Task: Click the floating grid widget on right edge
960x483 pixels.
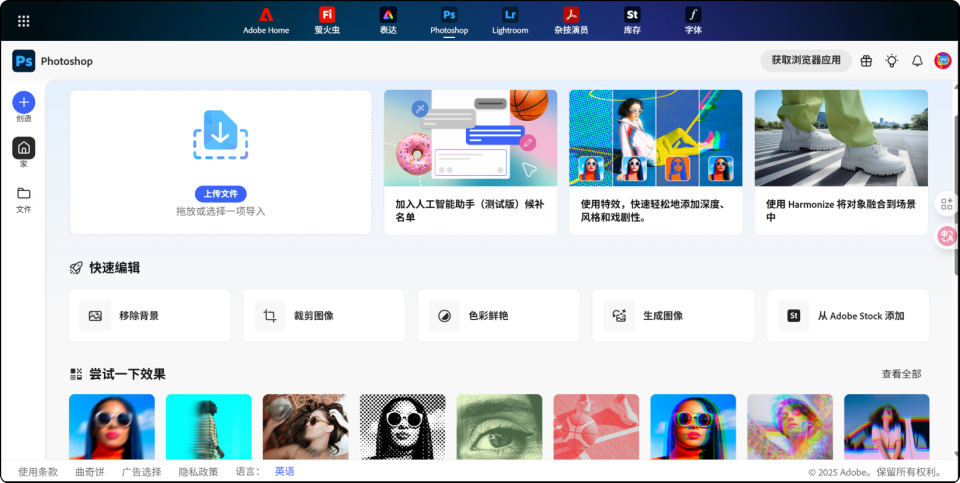Action: coord(947,204)
